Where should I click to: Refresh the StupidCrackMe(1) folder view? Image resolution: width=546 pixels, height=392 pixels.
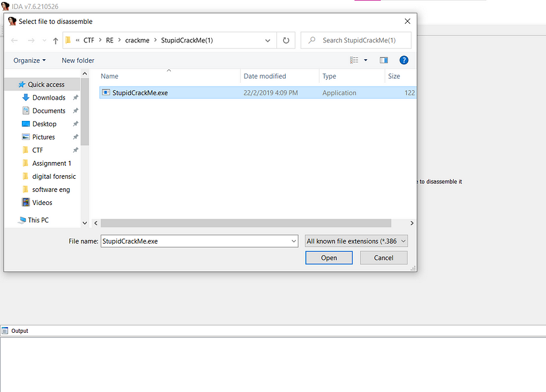tap(286, 41)
